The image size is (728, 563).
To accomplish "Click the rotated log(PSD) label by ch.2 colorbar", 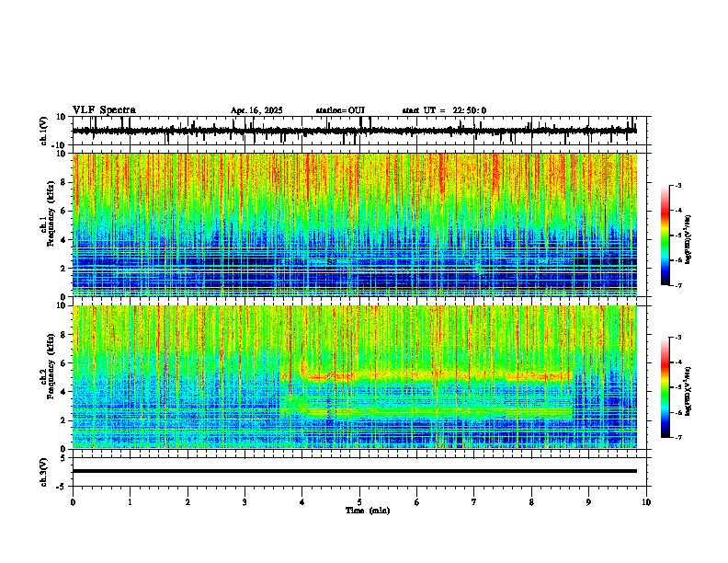I will tap(688, 391).
